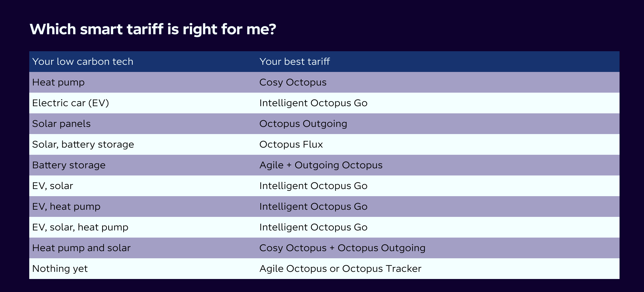Open the Octopus Flux tariff cell
Image resolution: width=644 pixels, height=292 pixels.
click(x=291, y=144)
